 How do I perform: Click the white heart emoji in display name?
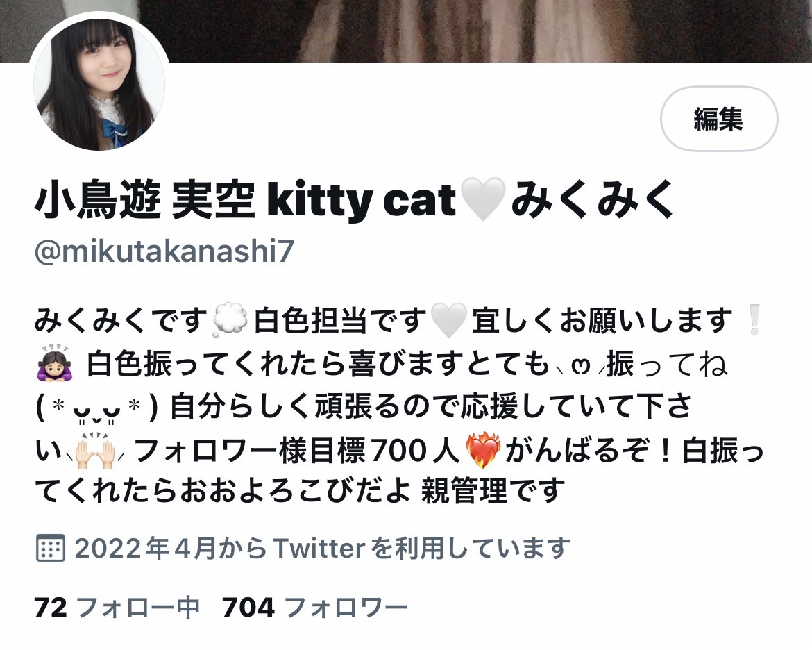[x=482, y=199]
